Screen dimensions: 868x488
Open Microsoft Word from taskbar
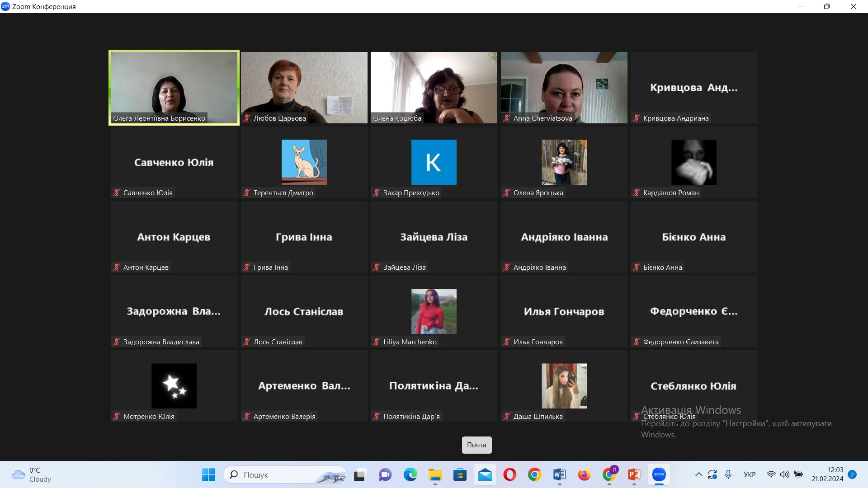click(559, 474)
